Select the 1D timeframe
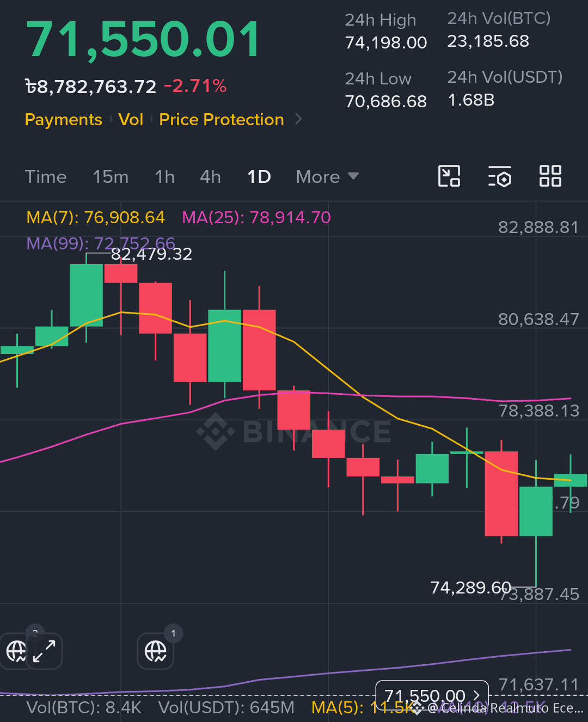Viewport: 588px width, 722px height. [x=259, y=176]
